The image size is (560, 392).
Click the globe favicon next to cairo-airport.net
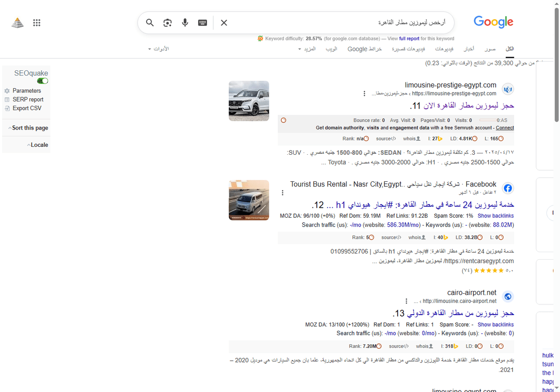pyautogui.click(x=508, y=296)
